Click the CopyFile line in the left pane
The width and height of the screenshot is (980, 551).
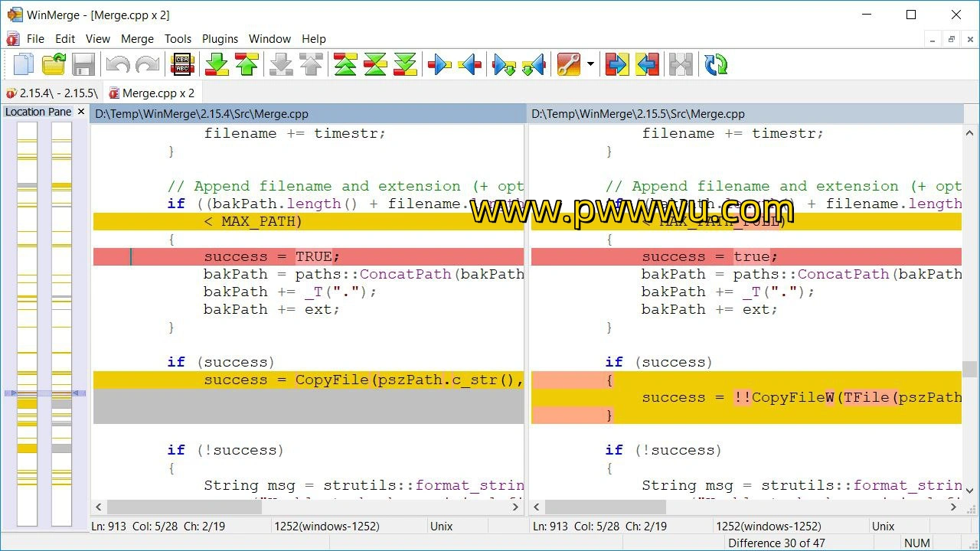tap(309, 380)
